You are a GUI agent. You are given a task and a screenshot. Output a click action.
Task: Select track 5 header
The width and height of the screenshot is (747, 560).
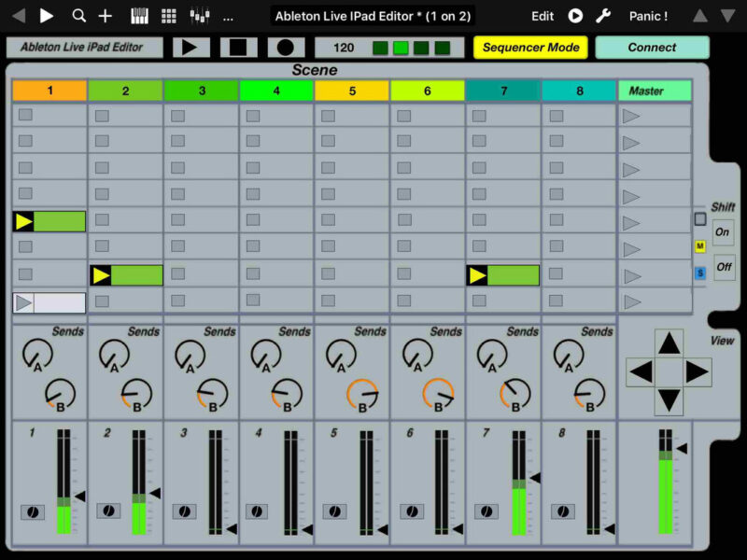click(351, 91)
